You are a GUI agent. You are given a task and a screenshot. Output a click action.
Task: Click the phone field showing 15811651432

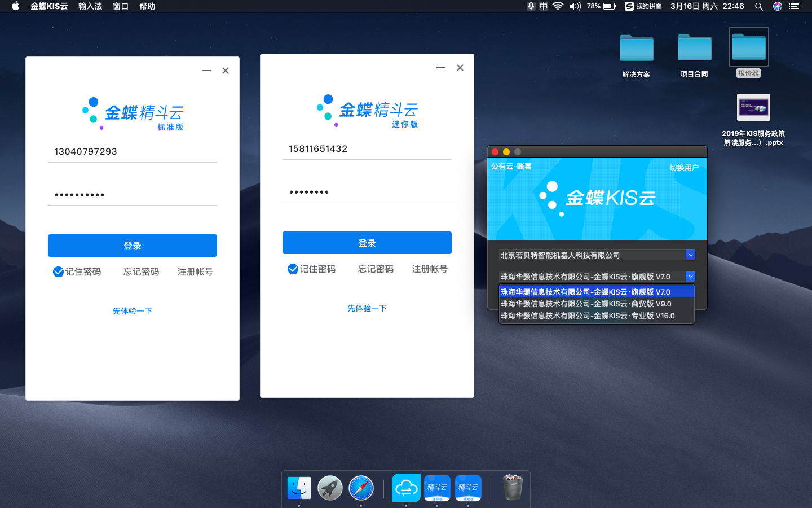367,148
